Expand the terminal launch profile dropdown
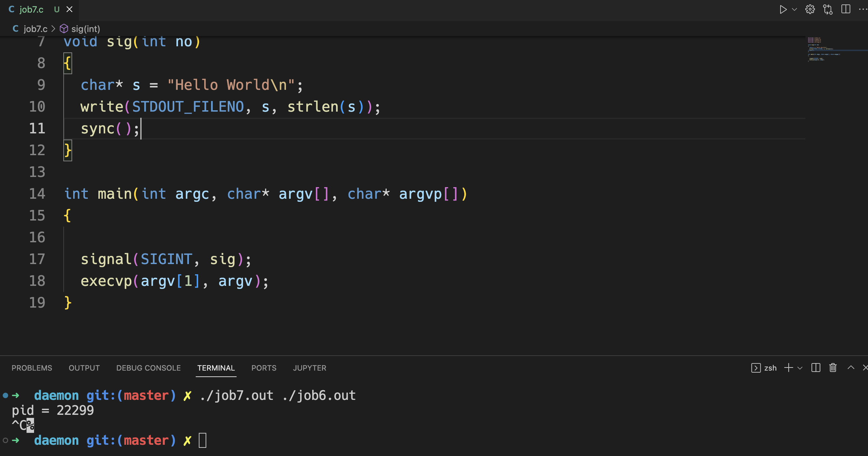This screenshot has height=456, width=868. (x=800, y=368)
